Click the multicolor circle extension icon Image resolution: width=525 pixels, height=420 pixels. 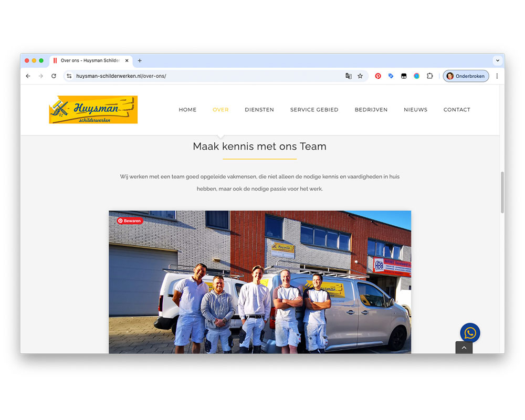(x=416, y=76)
